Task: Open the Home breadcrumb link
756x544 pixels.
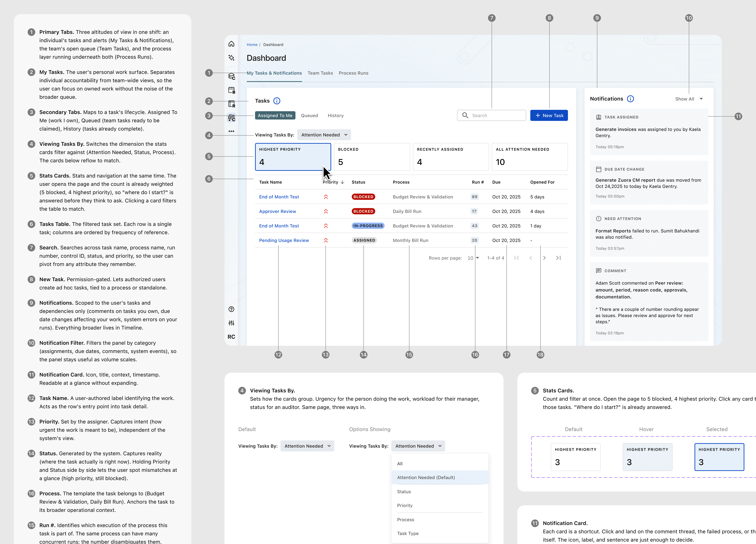Action: pyautogui.click(x=252, y=45)
